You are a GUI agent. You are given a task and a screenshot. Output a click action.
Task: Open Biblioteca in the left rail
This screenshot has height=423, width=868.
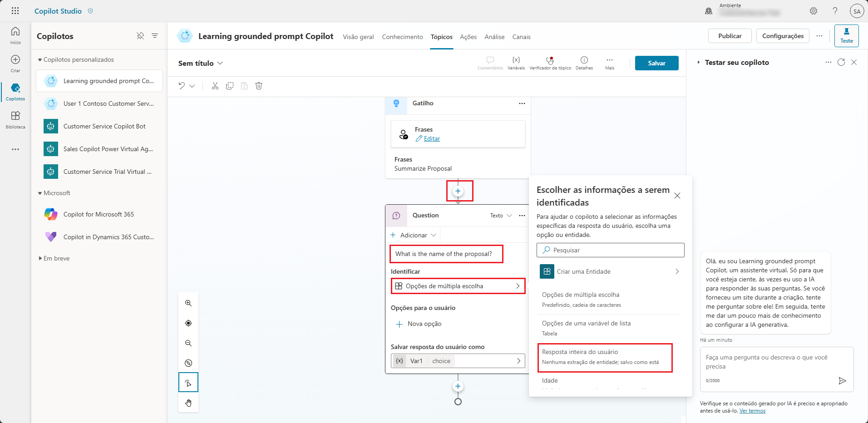coord(15,120)
